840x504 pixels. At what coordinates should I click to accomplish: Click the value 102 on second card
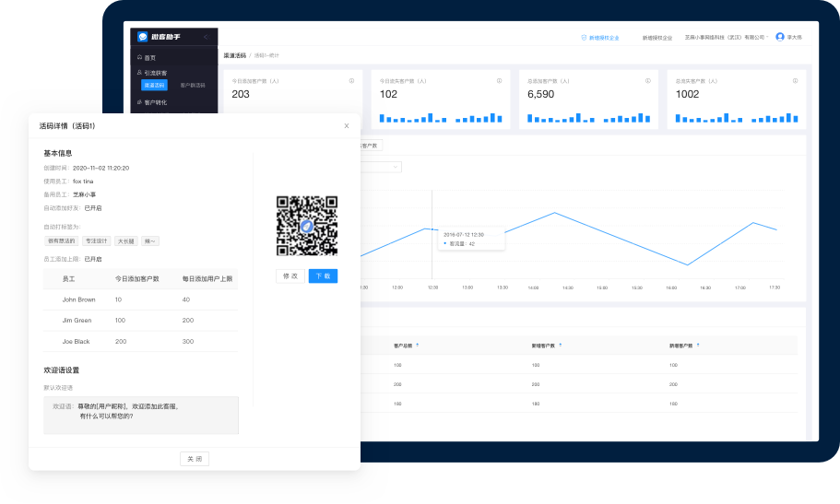coord(388,94)
